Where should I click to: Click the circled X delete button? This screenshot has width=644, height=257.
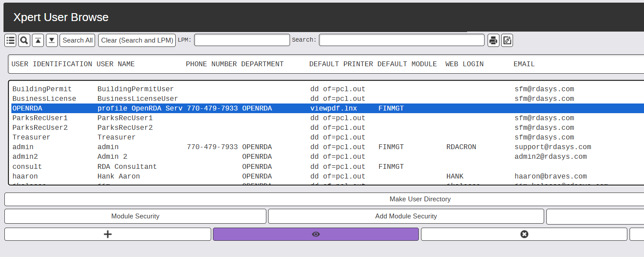point(524,234)
